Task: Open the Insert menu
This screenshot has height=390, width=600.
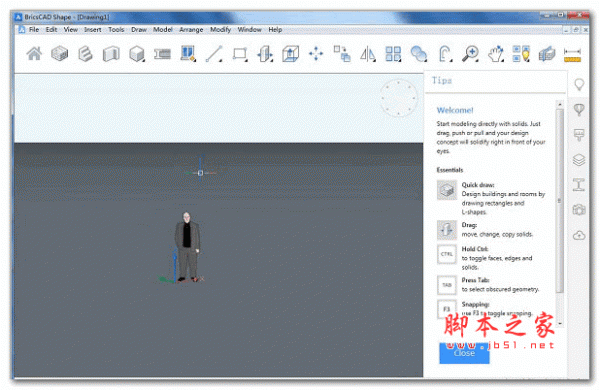Action: coord(93,29)
